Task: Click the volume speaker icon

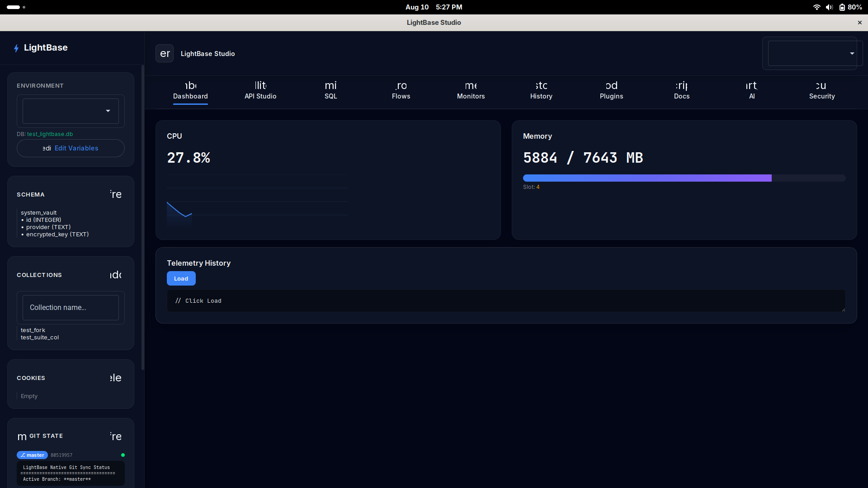Action: [829, 7]
